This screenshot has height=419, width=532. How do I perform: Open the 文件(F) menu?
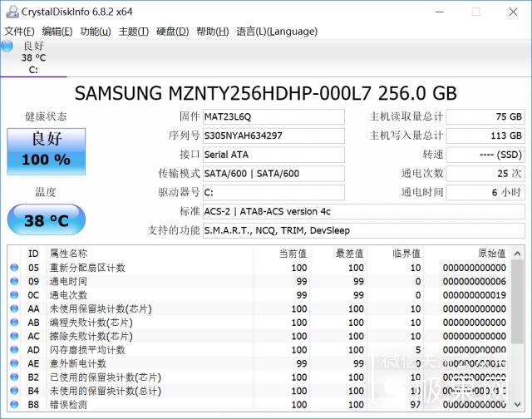19,32
